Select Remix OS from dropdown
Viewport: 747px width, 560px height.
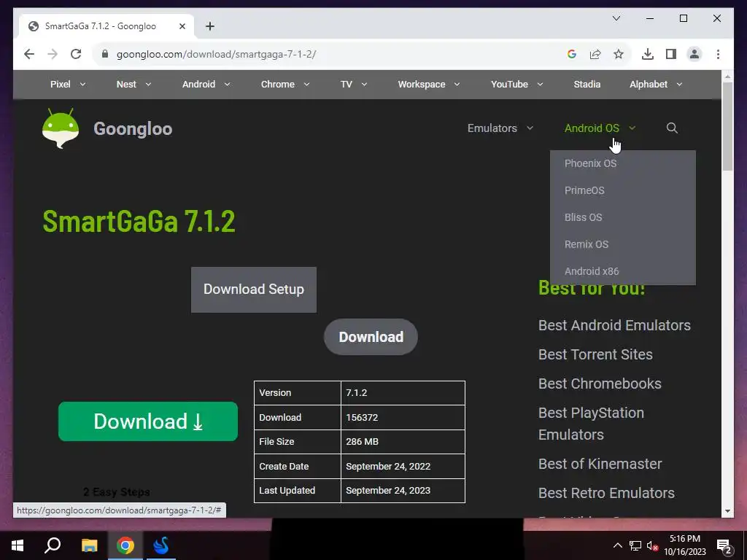click(623, 244)
